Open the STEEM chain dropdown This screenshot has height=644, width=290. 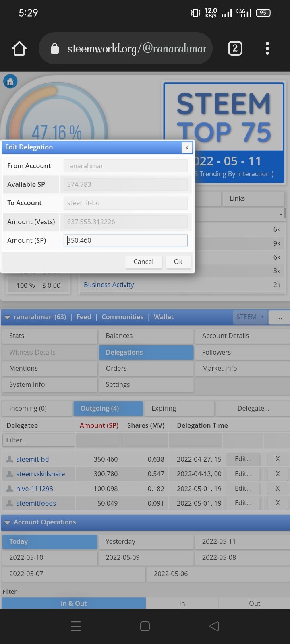coord(249,317)
